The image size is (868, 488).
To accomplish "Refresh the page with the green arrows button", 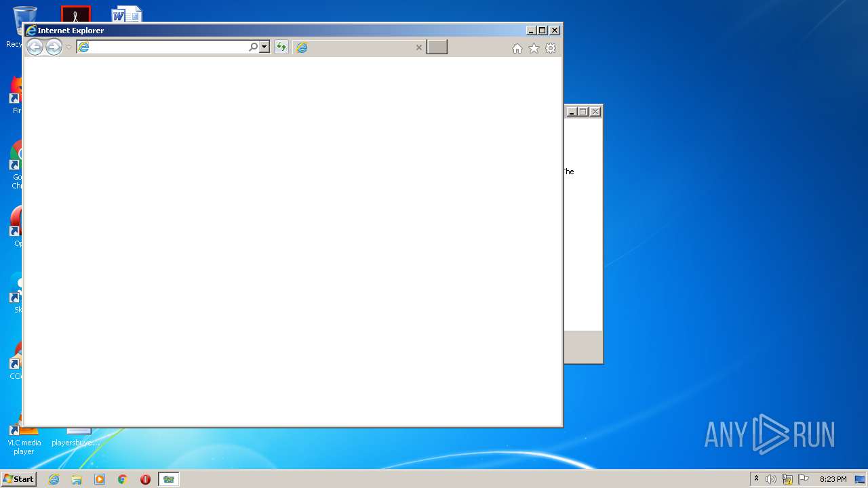I will tap(281, 47).
